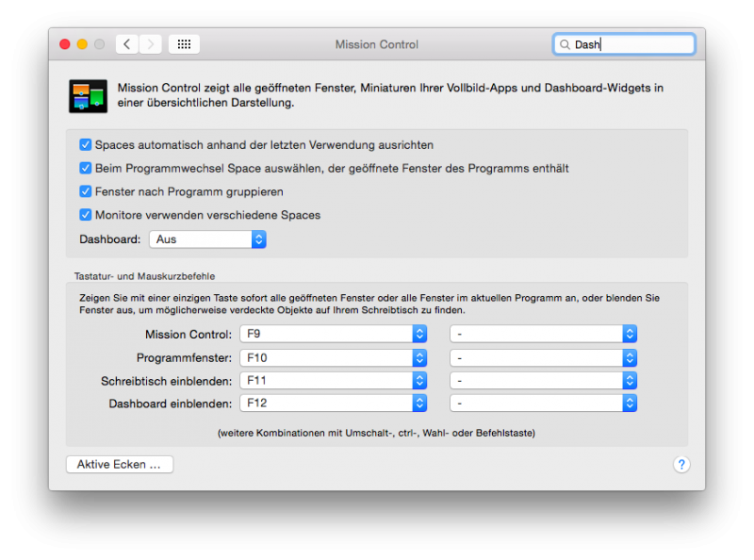The image size is (754, 560).
Task: Click into the search field containing "Dash"
Action: point(631,44)
